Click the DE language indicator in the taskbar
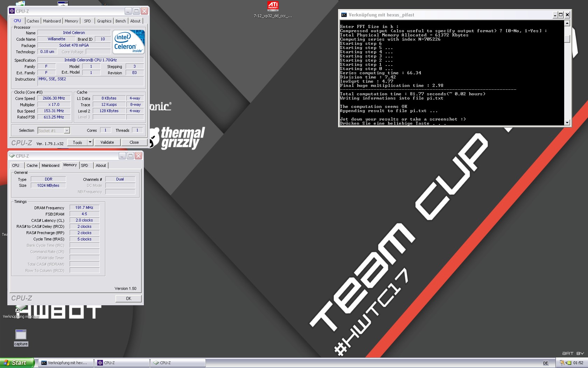This screenshot has height=368, width=588. [545, 363]
